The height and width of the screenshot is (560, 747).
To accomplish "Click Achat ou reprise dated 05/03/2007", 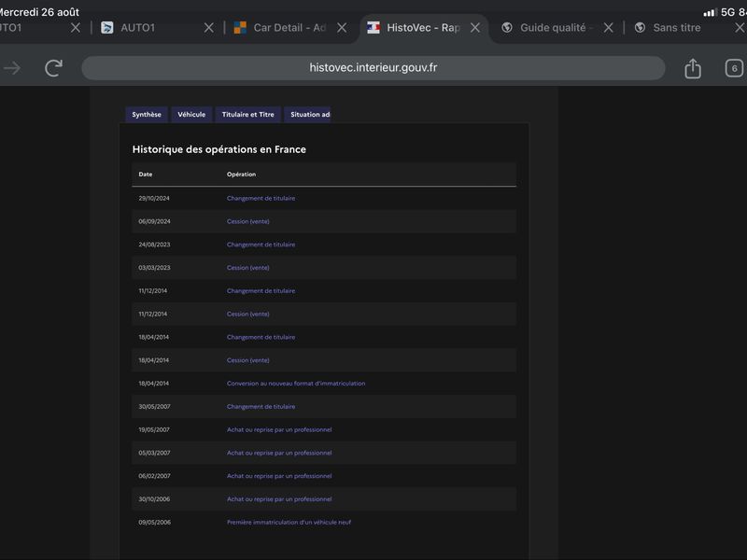I will point(279,453).
